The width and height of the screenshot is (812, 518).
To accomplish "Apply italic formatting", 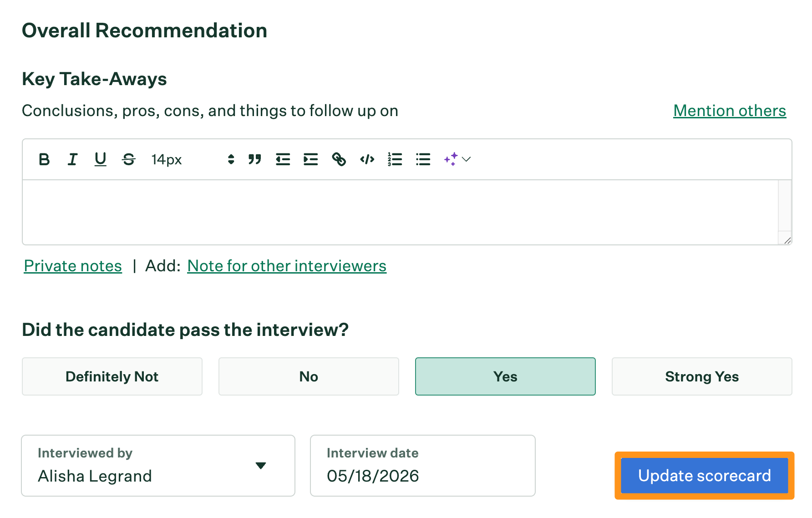I will [72, 159].
